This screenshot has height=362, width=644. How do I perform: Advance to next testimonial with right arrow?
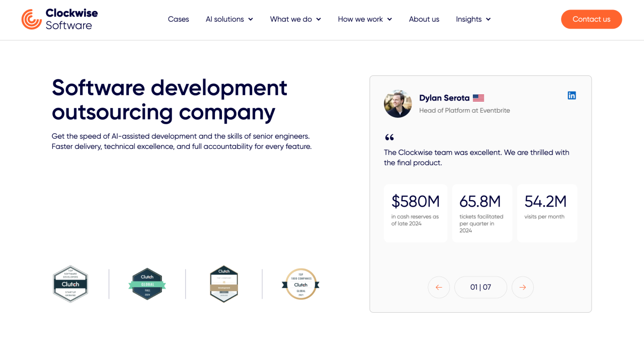click(x=523, y=287)
